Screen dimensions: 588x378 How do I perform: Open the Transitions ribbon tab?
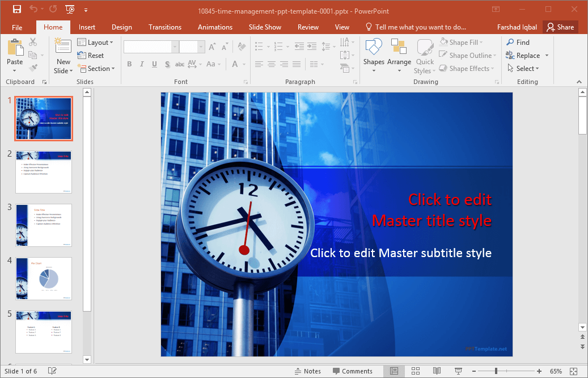click(165, 27)
